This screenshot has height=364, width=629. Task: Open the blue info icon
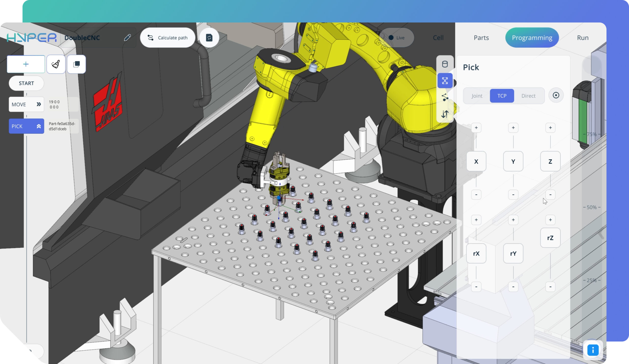point(593,350)
